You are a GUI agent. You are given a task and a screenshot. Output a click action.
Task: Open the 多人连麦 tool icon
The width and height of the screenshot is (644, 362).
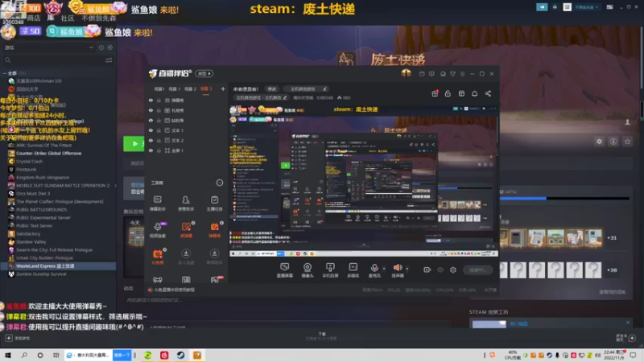click(186, 256)
